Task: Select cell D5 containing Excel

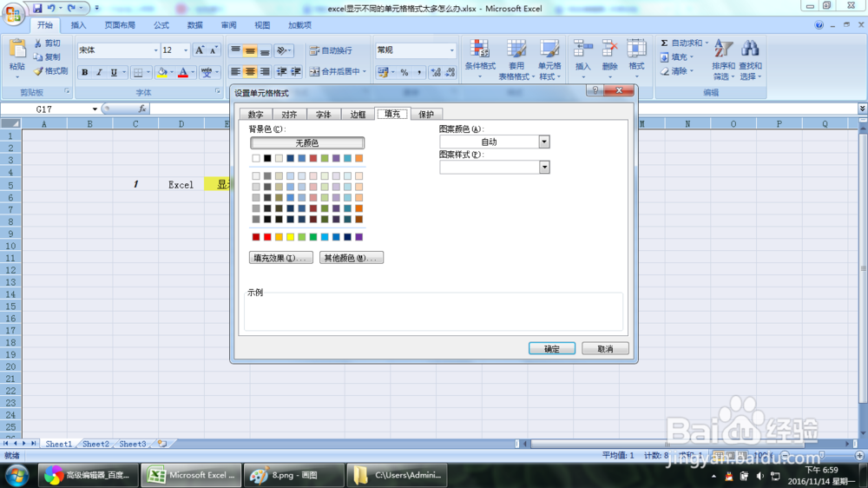Action: pos(181,184)
